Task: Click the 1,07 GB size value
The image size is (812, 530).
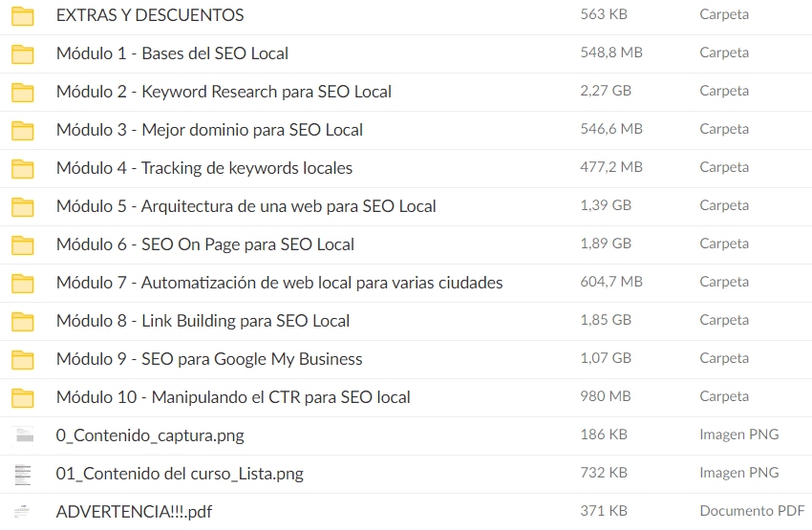Action: pyautogui.click(x=606, y=358)
